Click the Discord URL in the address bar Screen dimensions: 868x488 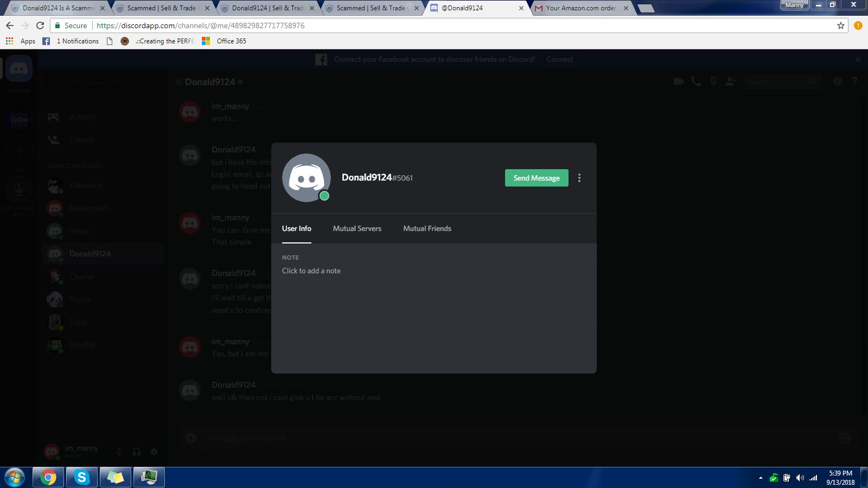(200, 25)
